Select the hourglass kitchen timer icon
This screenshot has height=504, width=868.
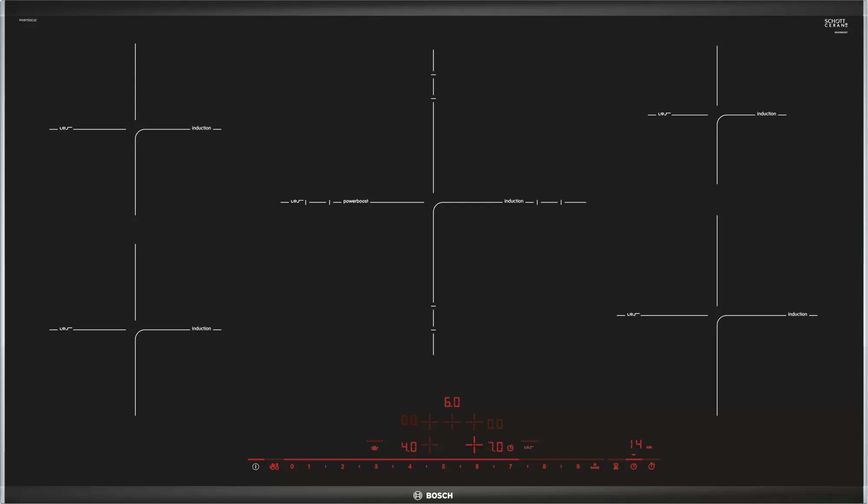pos(616,466)
